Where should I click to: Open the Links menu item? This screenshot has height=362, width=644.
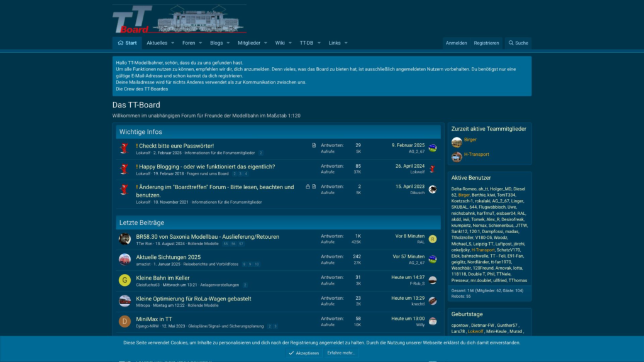[x=335, y=43]
